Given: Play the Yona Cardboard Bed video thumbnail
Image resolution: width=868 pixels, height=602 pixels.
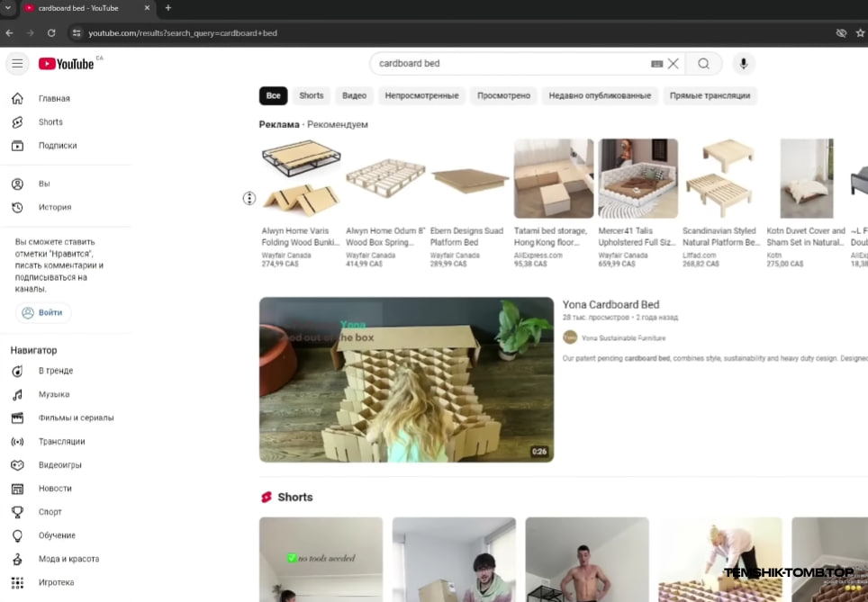Looking at the screenshot, I should (x=406, y=380).
